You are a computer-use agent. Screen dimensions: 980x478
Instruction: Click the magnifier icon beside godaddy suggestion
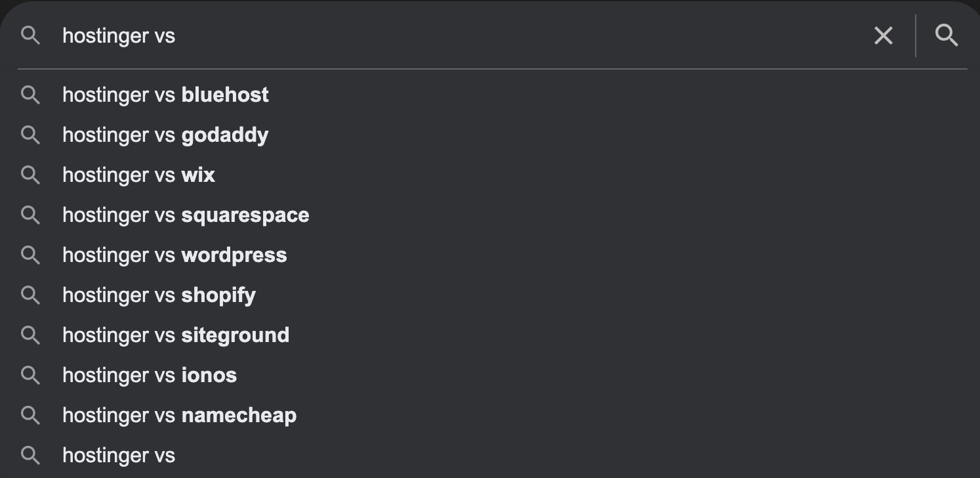tap(30, 135)
